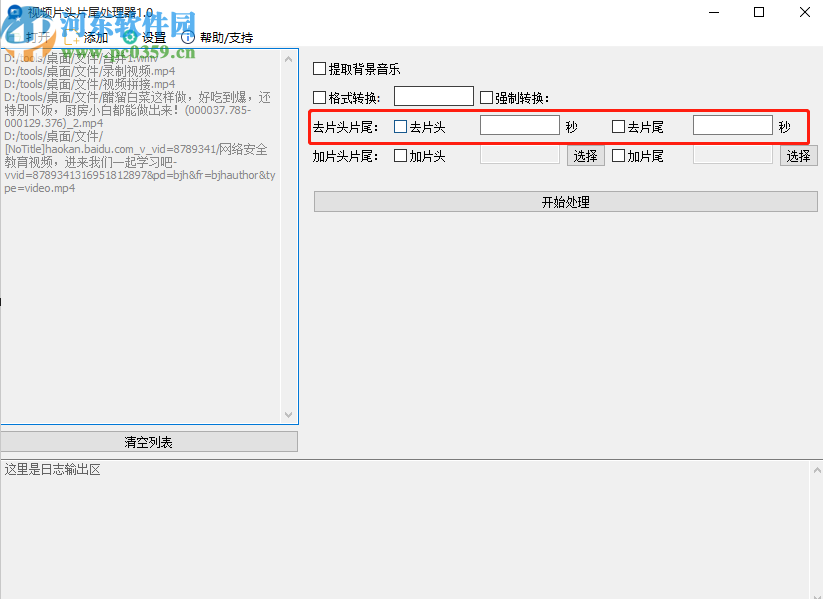Click the 清空列表 clear list button
823x599 pixels.
point(149,442)
